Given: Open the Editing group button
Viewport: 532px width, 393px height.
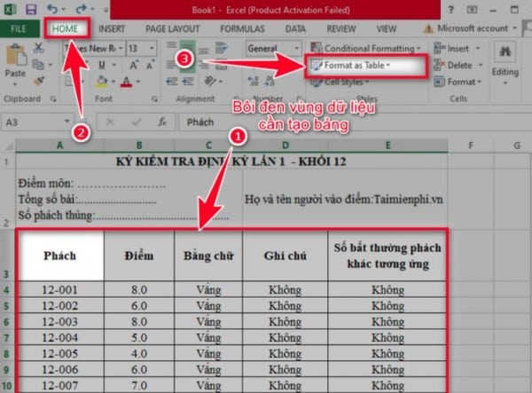Looking at the screenshot, I should [505, 65].
